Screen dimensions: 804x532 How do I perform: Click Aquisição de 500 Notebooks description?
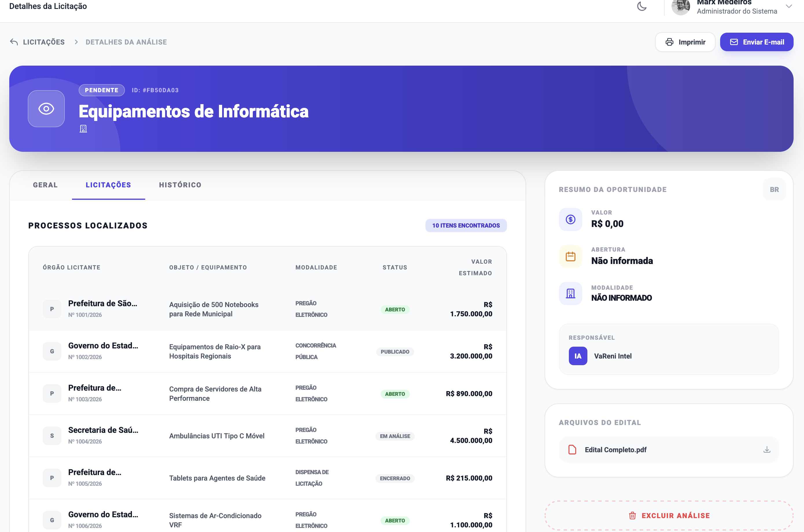pyautogui.click(x=214, y=309)
